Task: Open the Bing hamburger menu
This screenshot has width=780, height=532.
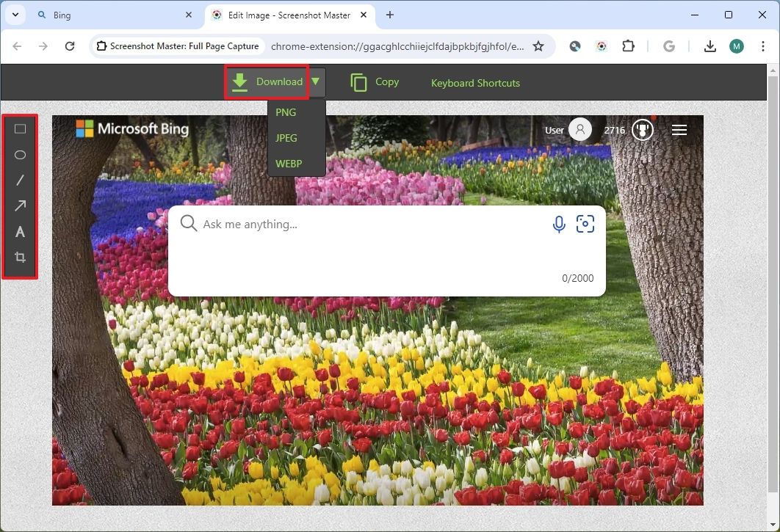Action: (x=679, y=130)
